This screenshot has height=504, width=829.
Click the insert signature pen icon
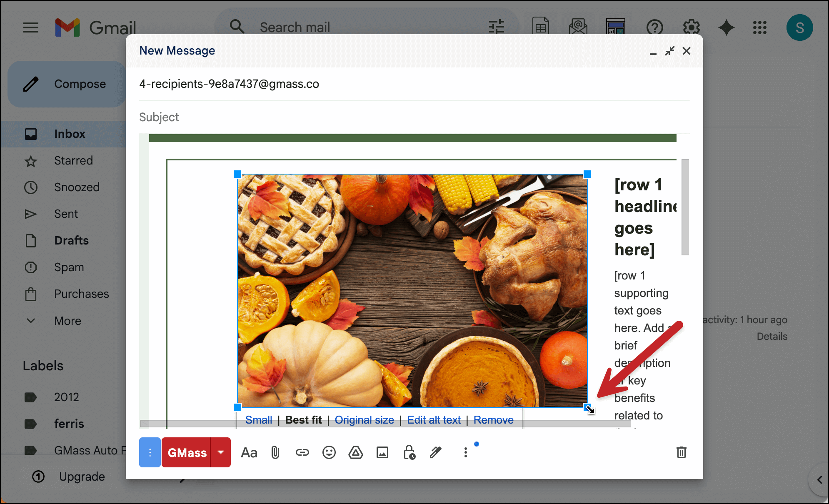(x=436, y=452)
